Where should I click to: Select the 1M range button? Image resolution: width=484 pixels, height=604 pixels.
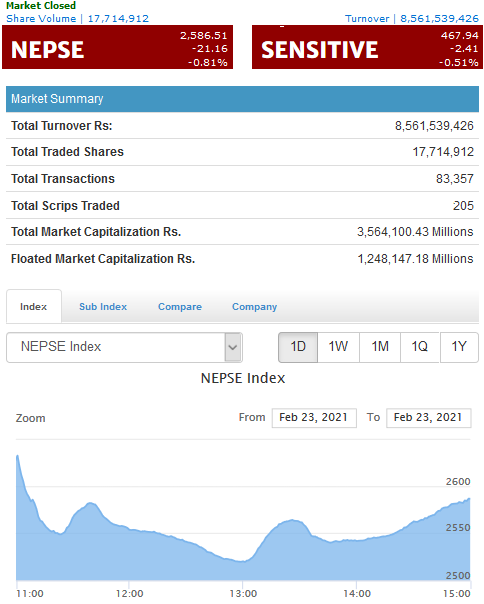(380, 347)
